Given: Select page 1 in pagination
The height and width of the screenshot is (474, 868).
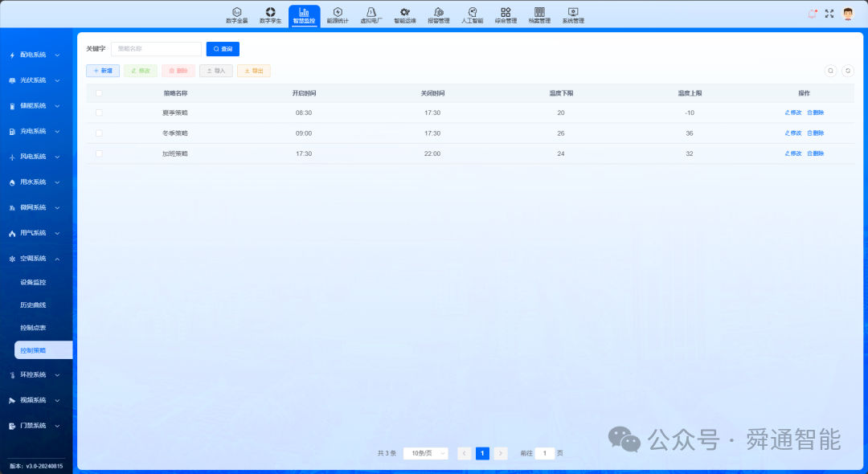Looking at the screenshot, I should (482, 454).
